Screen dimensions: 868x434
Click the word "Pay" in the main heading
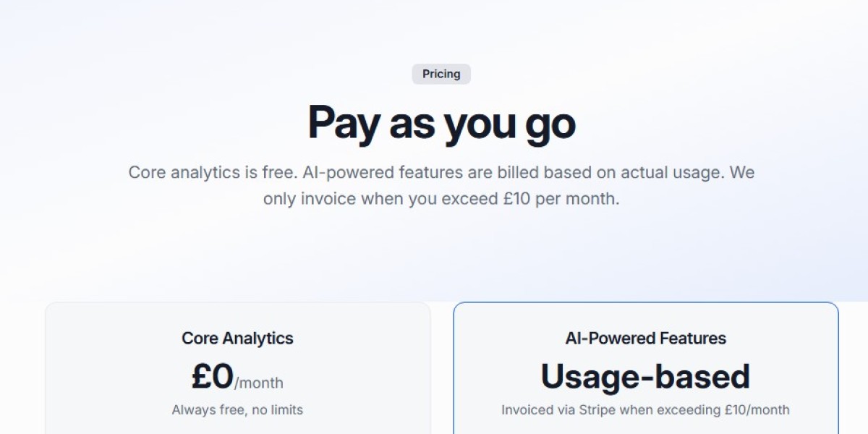point(344,123)
